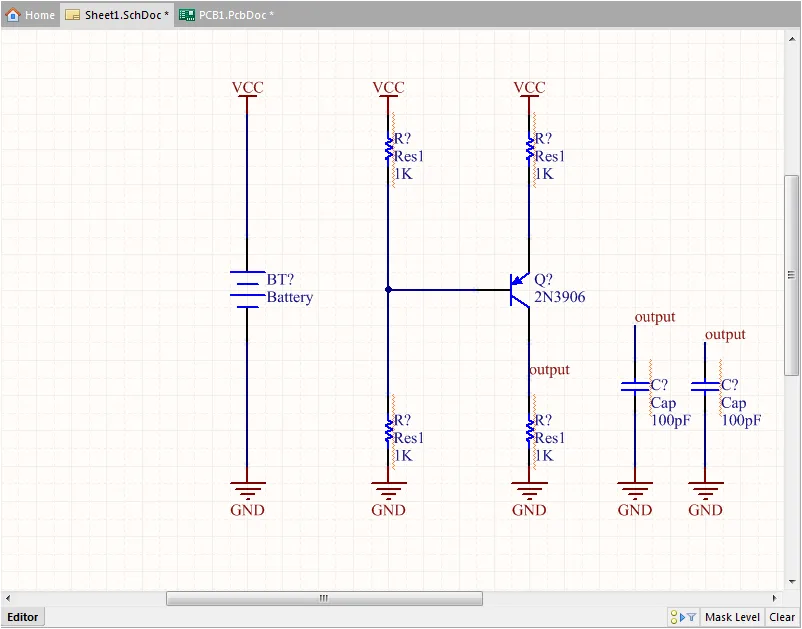Click the horizontal scrollbar thumb
The width and height of the screenshot is (802, 629).
324,598
